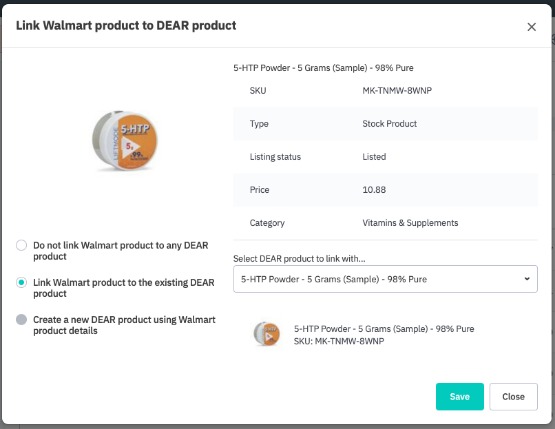
Task: Click the small linked product thumbnail
Action: click(267, 334)
